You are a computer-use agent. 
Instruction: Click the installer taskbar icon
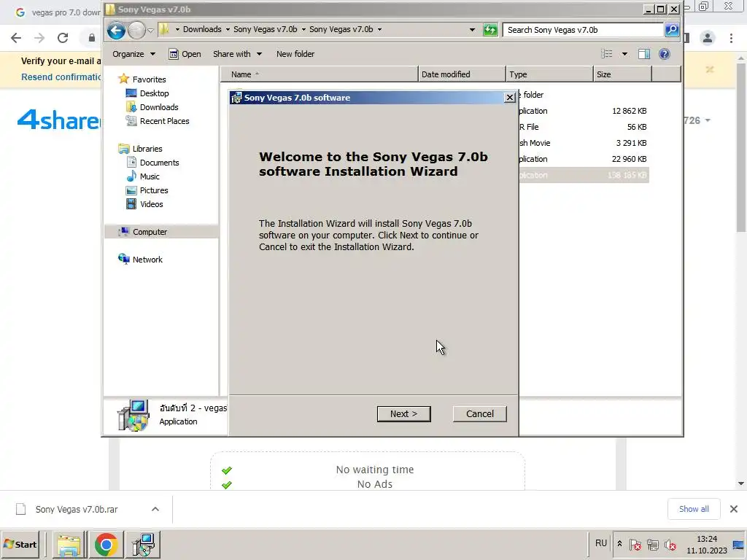coord(143,544)
